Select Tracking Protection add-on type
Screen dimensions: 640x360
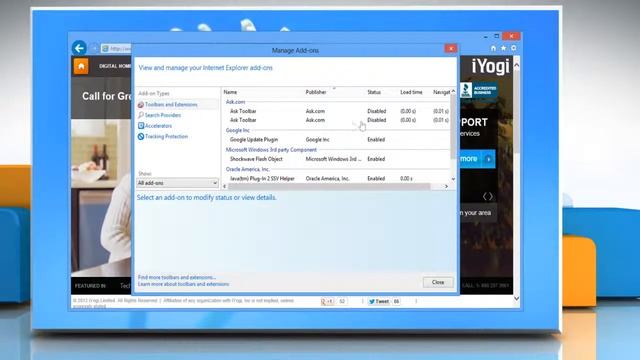[167, 136]
